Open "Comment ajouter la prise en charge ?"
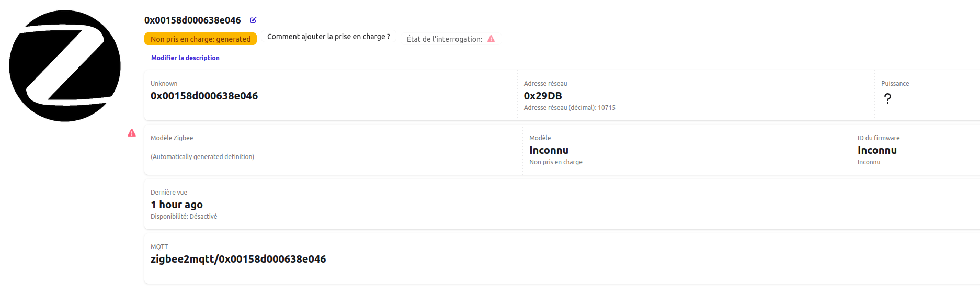The width and height of the screenshot is (980, 293). (328, 37)
